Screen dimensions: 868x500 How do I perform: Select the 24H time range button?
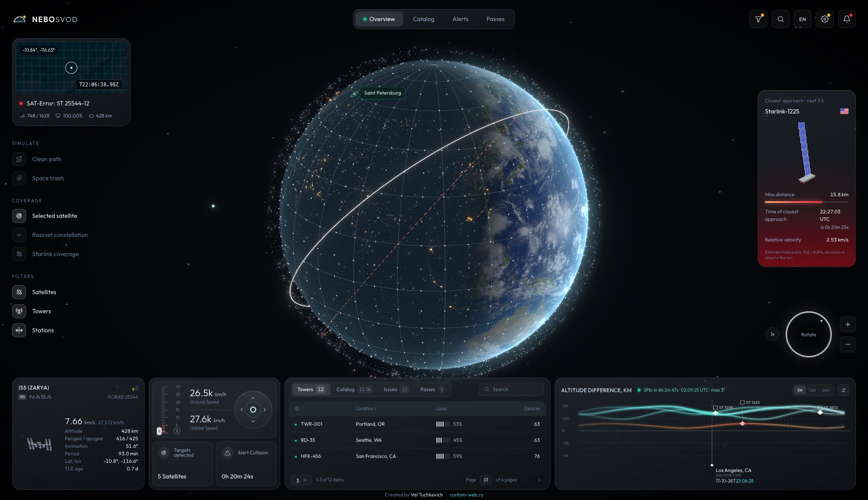[825, 390]
